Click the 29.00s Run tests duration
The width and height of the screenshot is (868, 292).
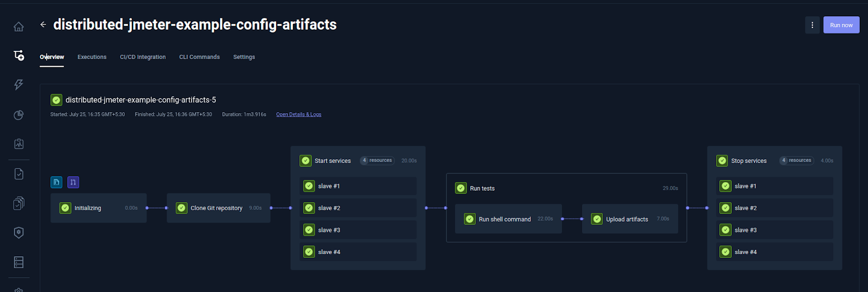[670, 188]
